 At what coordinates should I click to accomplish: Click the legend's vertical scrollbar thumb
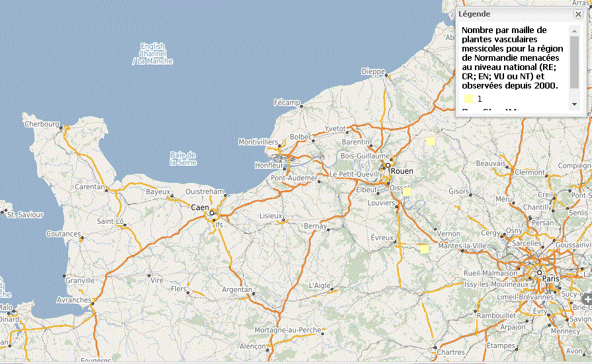[x=574, y=62]
